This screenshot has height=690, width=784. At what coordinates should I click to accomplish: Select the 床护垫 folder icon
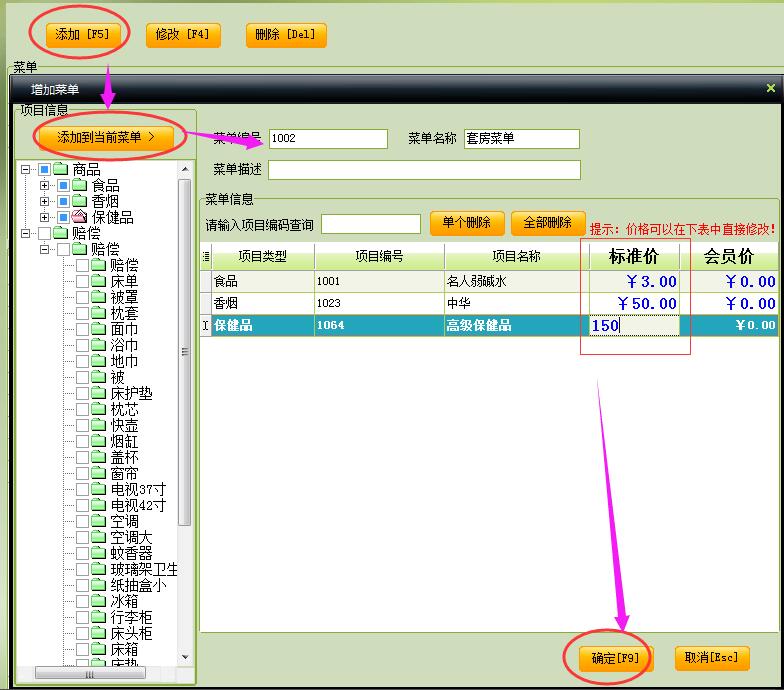[98, 393]
